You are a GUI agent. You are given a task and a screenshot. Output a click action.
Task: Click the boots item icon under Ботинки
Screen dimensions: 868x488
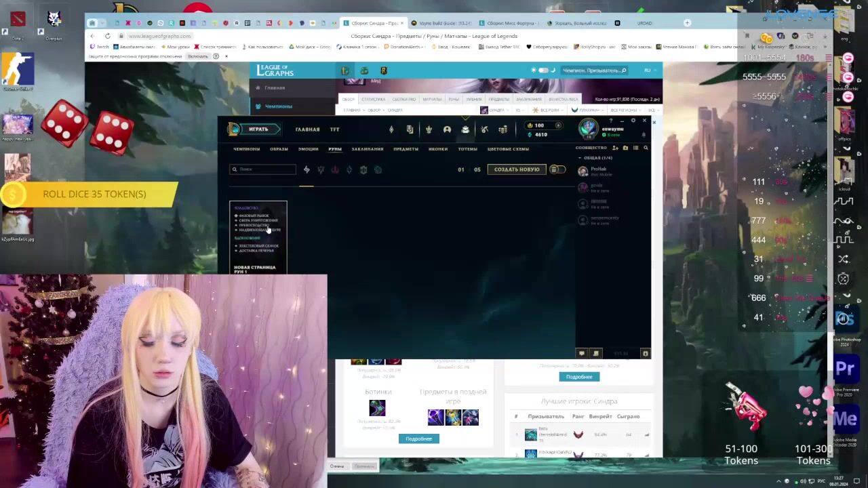[x=377, y=408]
